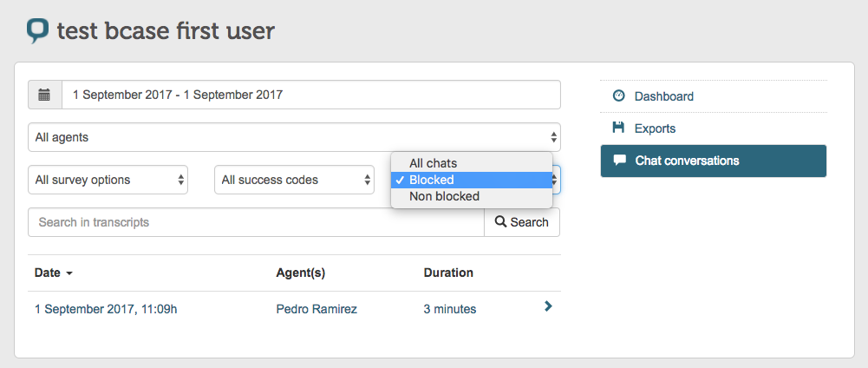
Task: Click the Chat conversations bubble icon
Action: coord(620,161)
